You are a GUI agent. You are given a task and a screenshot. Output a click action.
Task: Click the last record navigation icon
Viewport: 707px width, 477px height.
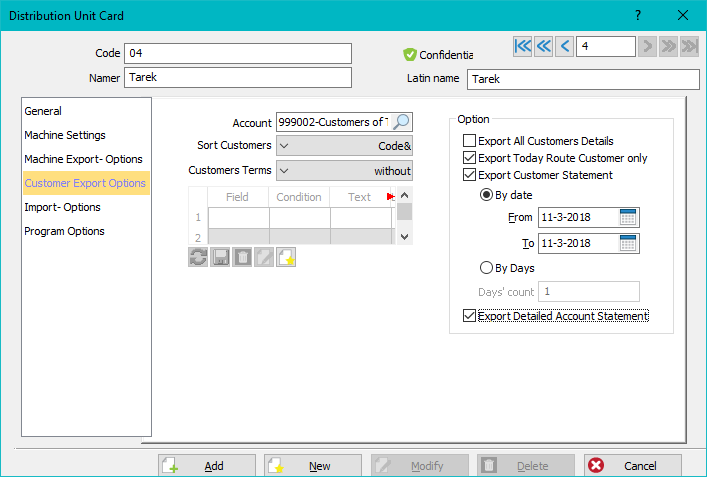(x=689, y=46)
